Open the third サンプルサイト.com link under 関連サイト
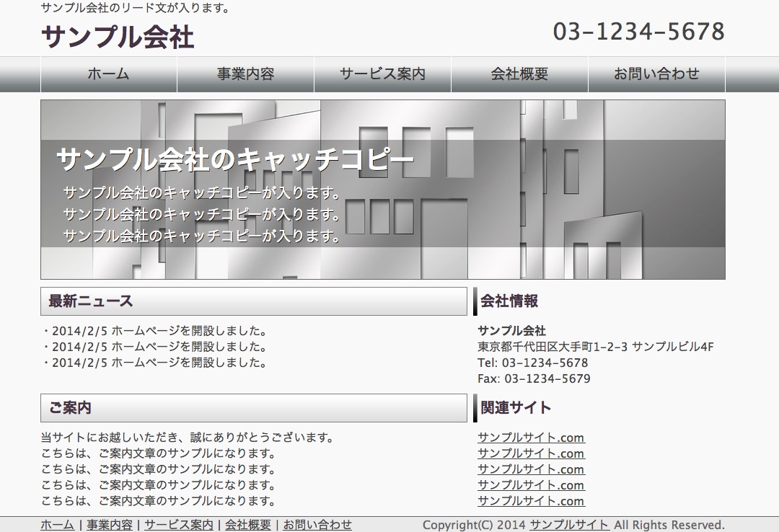Image resolution: width=779 pixels, height=532 pixels. 531,469
